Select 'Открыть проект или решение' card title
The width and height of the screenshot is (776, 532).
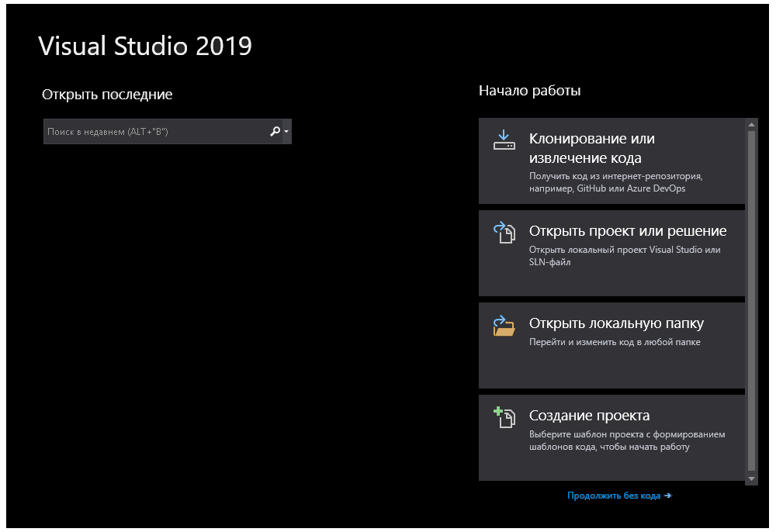click(x=628, y=231)
